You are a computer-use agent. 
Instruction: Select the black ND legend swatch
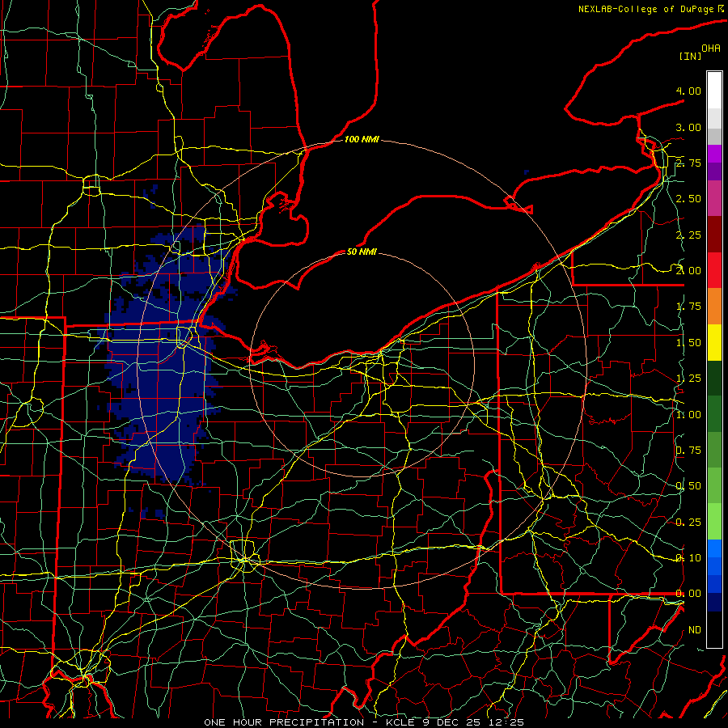point(714,629)
